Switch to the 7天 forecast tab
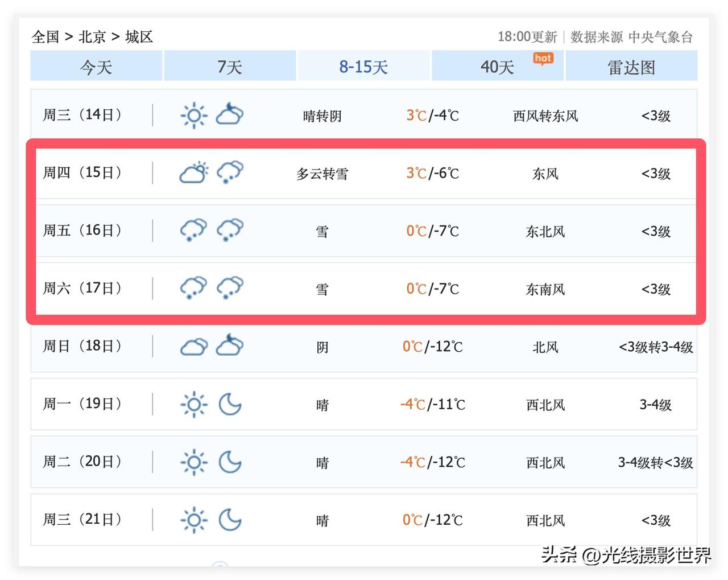Viewport: 728px width, 580px height. tap(230, 66)
